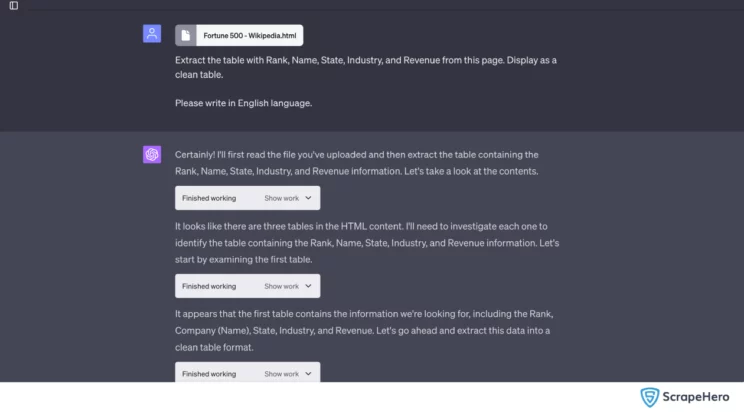744x413 pixels.
Task: Click Show work in second Finished working box
Action: (281, 286)
